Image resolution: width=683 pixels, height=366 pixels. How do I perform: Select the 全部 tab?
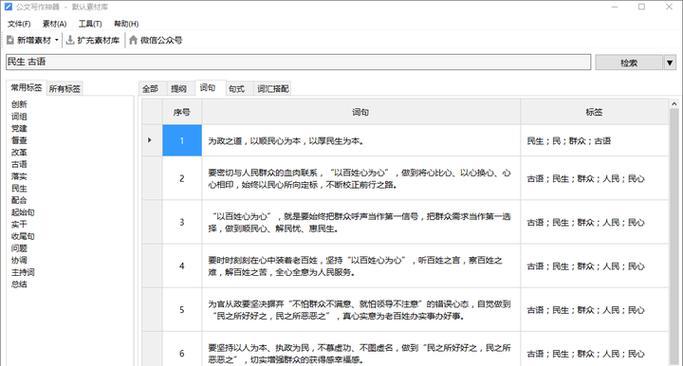pos(150,89)
